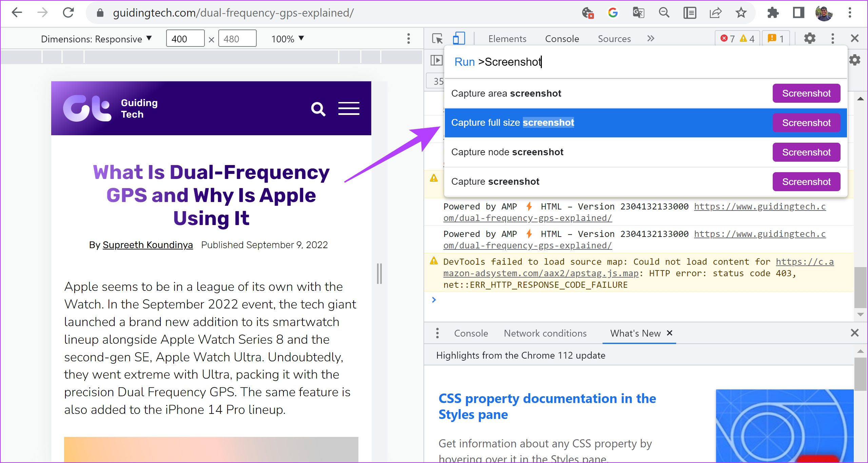
Task: Show more DevTools tabs
Action: (650, 38)
